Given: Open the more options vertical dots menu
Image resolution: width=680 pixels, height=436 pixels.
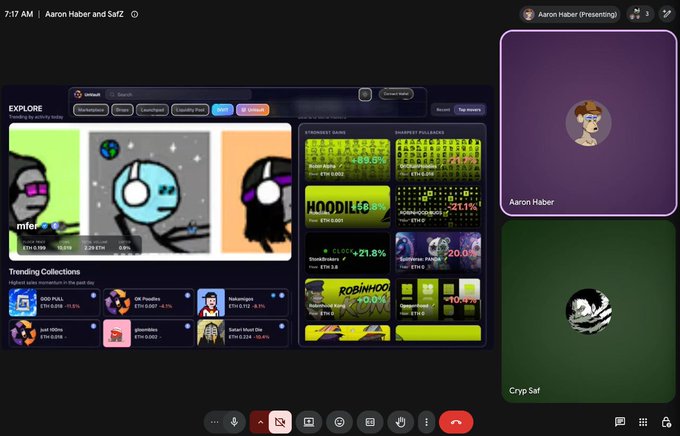Looking at the screenshot, I should (426, 422).
